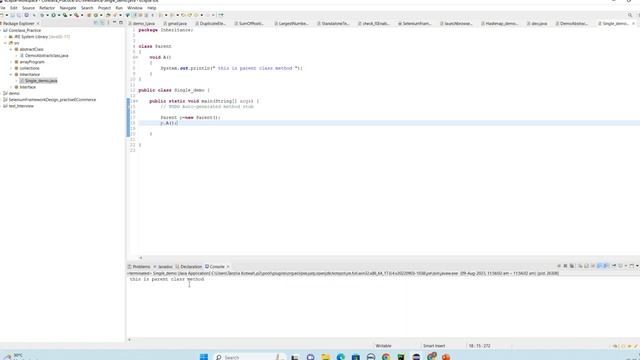Open the Project menu

(x=104, y=8)
